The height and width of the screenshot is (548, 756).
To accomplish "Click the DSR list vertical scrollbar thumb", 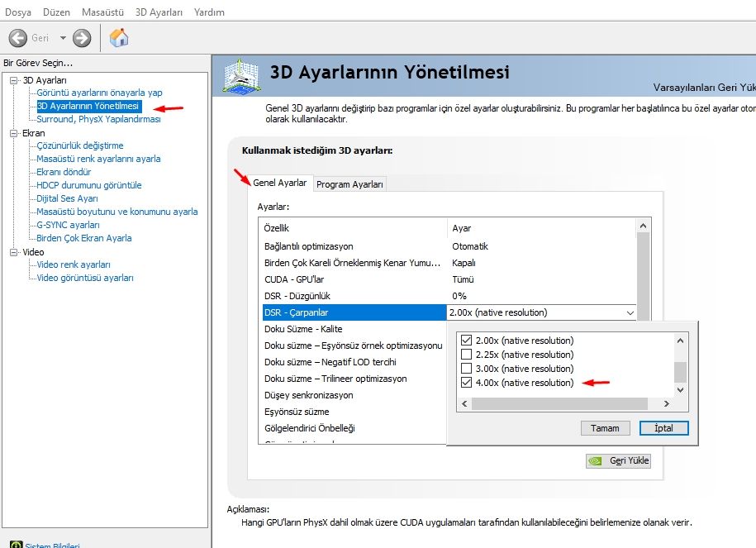I will 680,372.
